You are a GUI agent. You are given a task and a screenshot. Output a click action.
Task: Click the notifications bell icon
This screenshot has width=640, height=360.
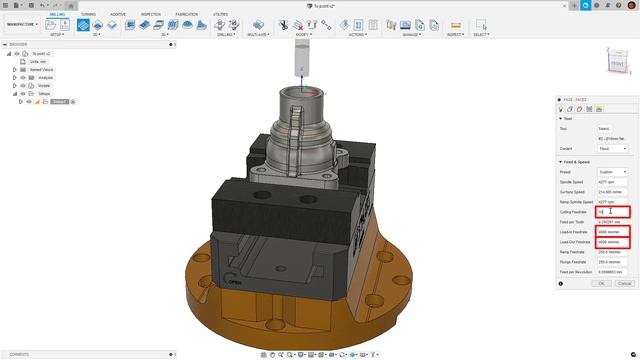pos(608,6)
